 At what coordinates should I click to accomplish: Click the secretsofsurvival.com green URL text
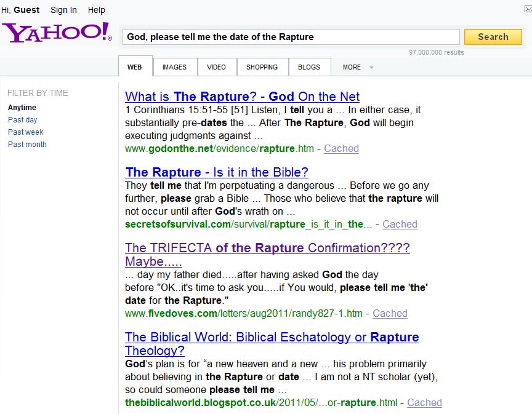coord(248,224)
